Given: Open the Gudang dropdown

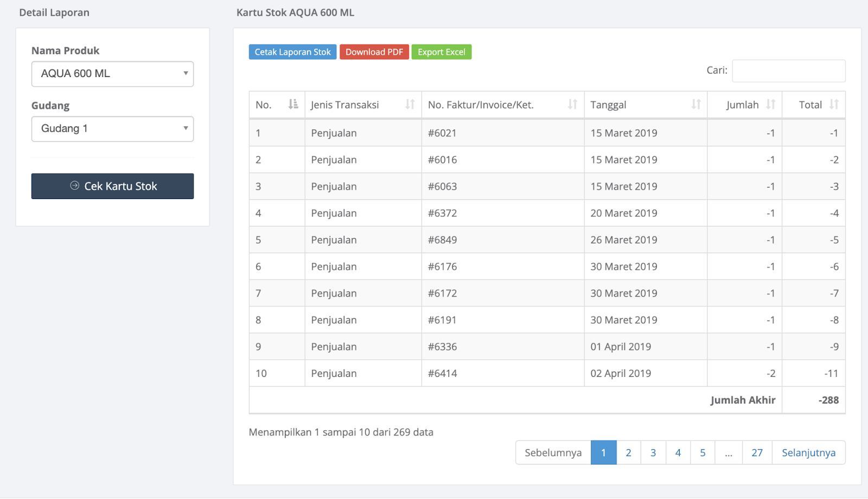Looking at the screenshot, I should tap(112, 129).
